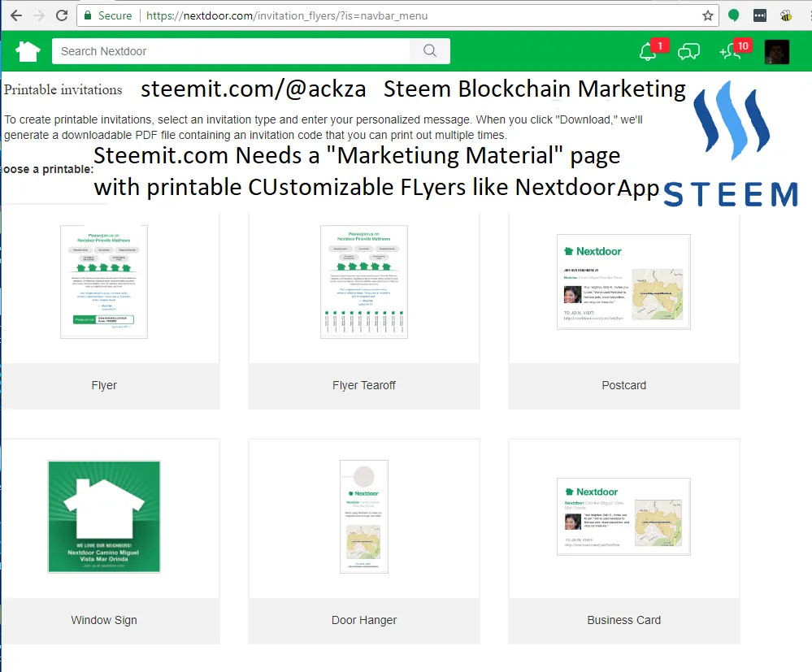Choose the Window Sign label
Image resolution: width=812 pixels, height=672 pixels.
tap(104, 620)
